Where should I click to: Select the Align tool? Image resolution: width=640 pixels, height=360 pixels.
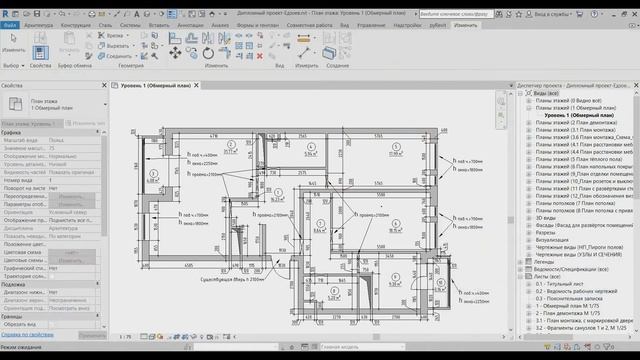175,39
